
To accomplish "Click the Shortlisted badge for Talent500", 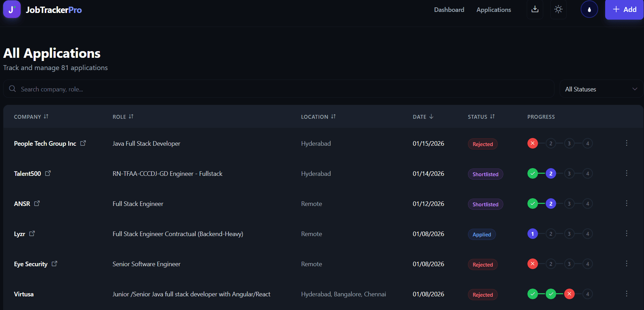I will point(485,174).
